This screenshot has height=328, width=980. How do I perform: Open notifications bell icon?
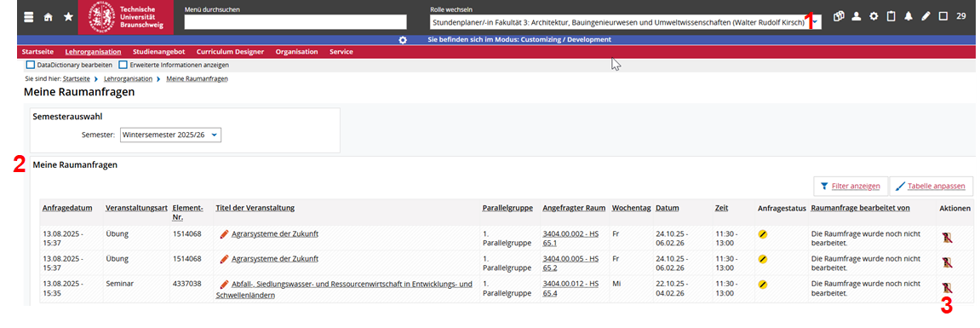click(x=908, y=16)
